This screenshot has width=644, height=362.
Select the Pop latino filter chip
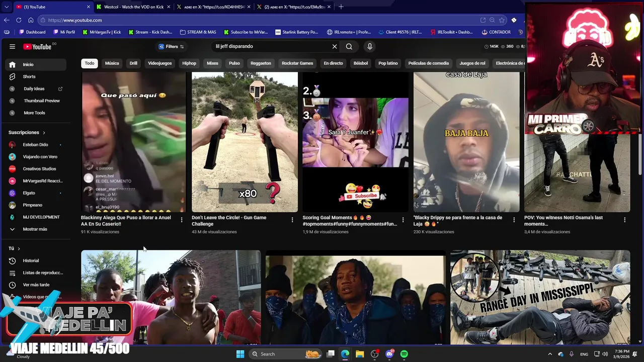click(388, 63)
